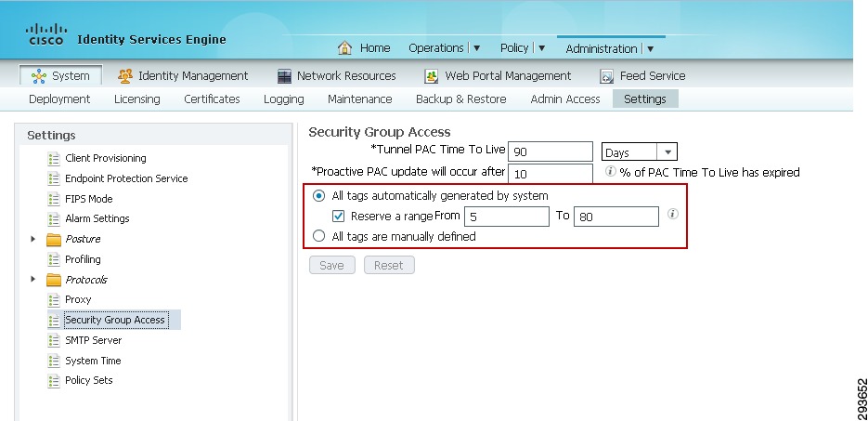
Task: Click the Home house icon
Action: tap(344, 47)
